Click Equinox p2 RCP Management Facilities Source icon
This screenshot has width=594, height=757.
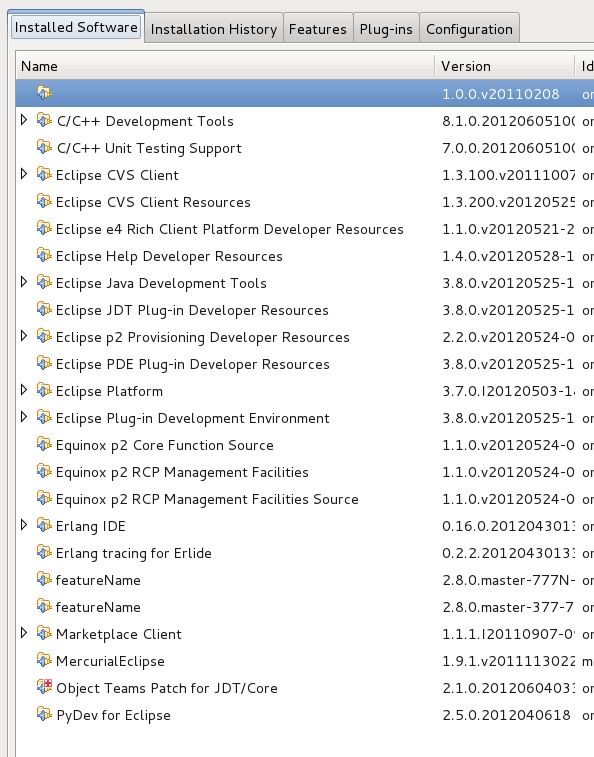[44, 498]
